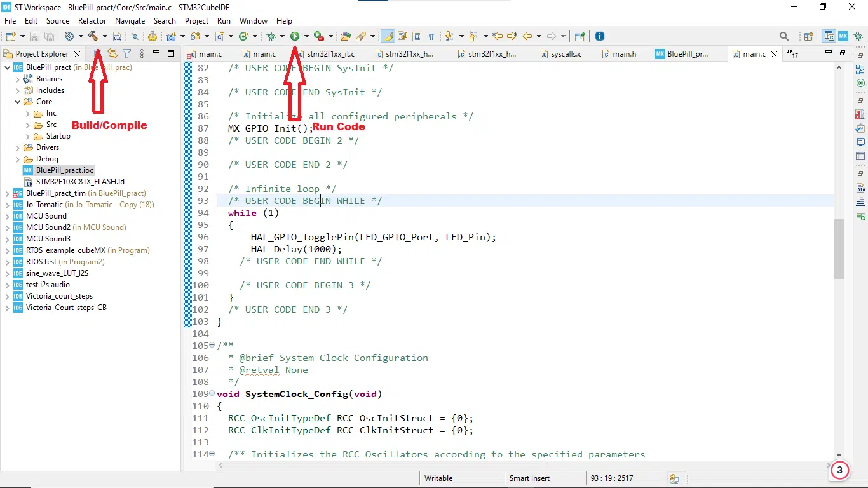Toggle Block Selection mode button
The height and width of the screenshot is (488, 868).
[417, 36]
